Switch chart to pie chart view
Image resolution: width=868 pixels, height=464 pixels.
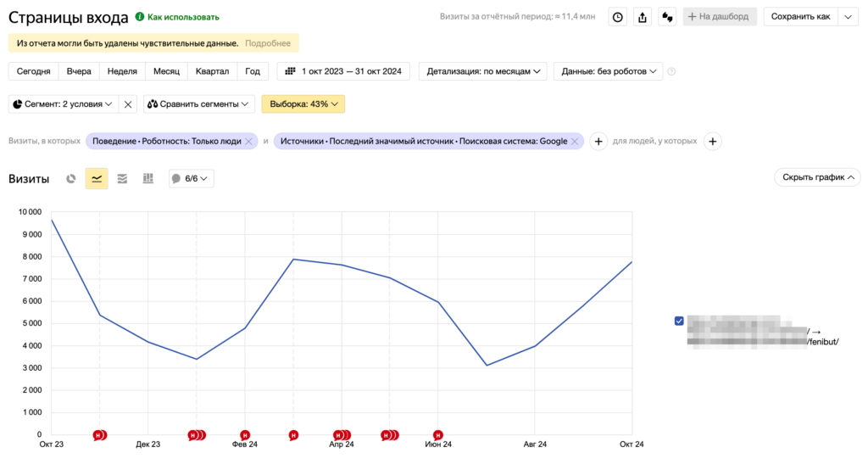click(71, 179)
